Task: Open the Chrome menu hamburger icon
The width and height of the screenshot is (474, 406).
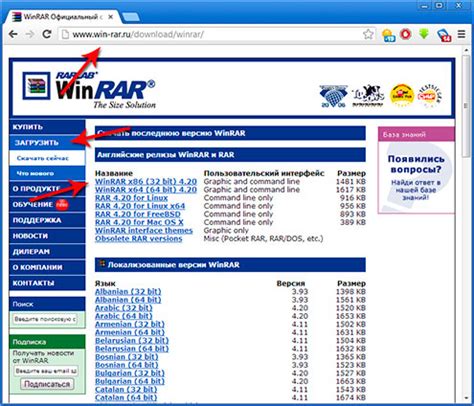Action: (461, 34)
